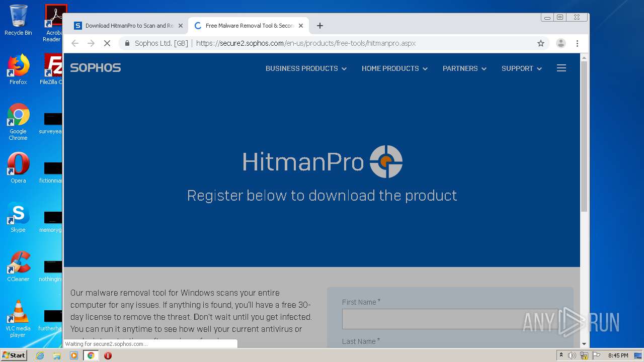Open Chrome's three-dot menu
Image resolution: width=644 pixels, height=362 pixels.
(x=577, y=43)
